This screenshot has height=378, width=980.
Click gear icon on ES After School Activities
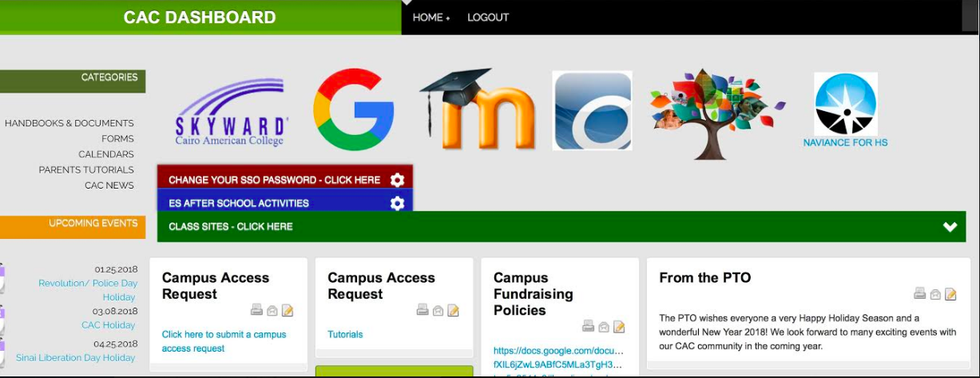tap(397, 203)
